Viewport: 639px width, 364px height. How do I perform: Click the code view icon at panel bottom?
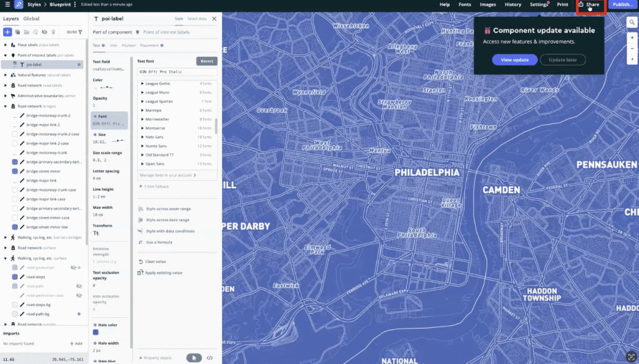(x=210, y=358)
